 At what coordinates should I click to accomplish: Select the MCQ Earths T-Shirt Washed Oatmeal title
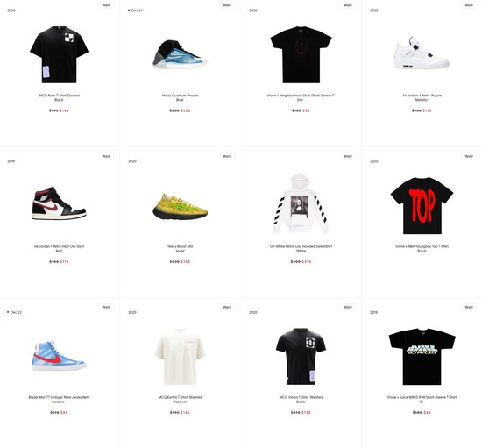coord(181,400)
